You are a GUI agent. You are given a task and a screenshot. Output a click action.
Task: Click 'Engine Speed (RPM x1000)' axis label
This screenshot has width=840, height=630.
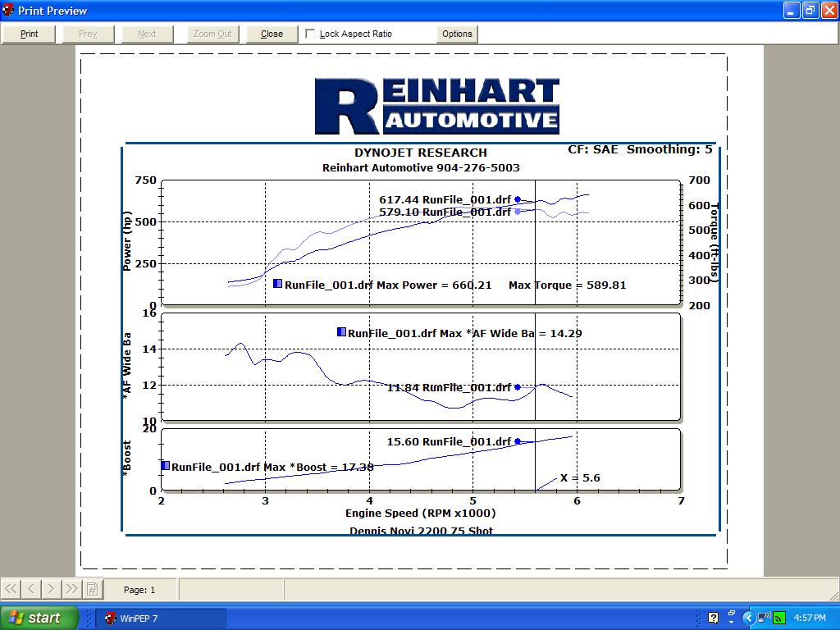click(421, 514)
